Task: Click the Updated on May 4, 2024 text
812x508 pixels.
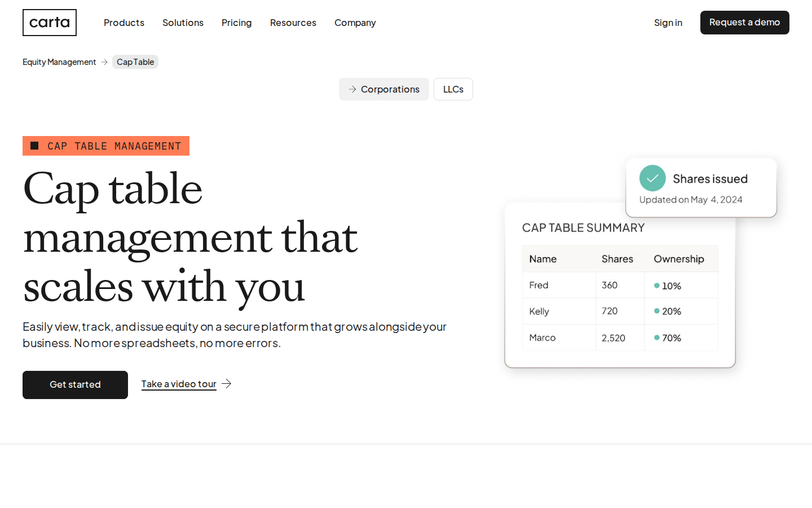Action: click(x=691, y=200)
